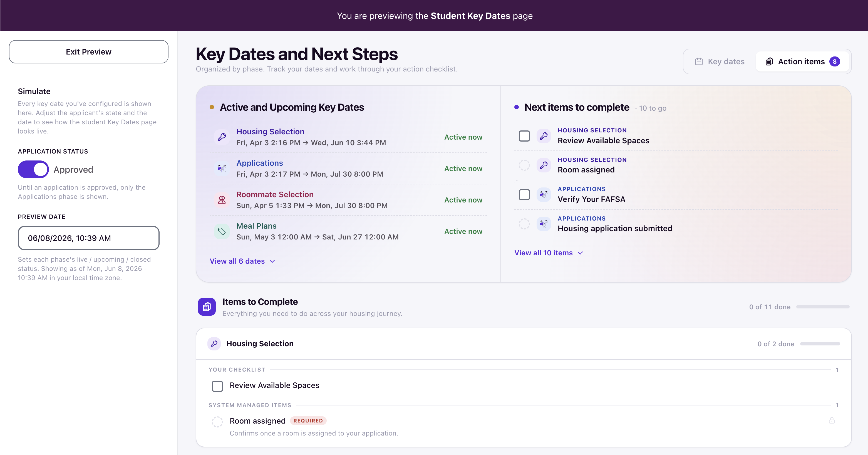Image resolution: width=868 pixels, height=455 pixels.
Task: Expand View all 10 items
Action: click(549, 253)
